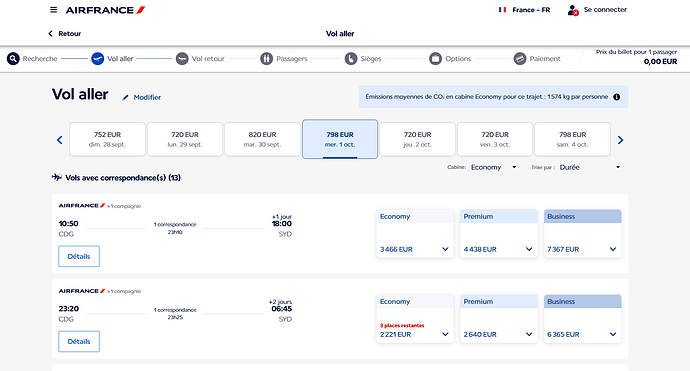Open the Trier par Durée dropdown
Image resolution: width=690 pixels, height=371 pixels.
click(590, 167)
